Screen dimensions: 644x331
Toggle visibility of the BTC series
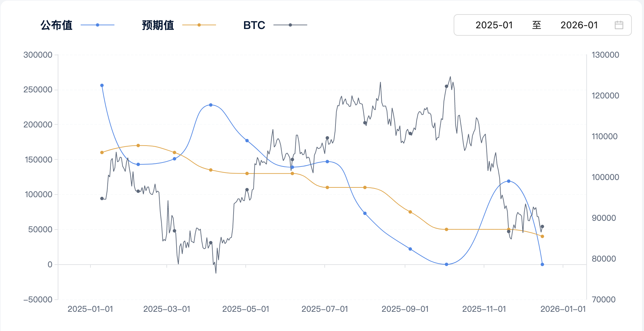(254, 25)
